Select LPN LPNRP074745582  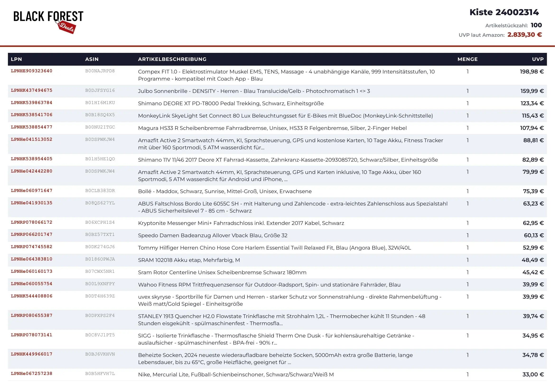coord(32,247)
